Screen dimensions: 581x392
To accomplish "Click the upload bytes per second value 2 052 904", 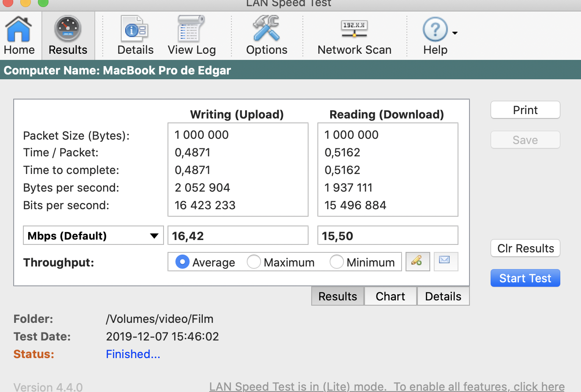I will click(x=202, y=188).
